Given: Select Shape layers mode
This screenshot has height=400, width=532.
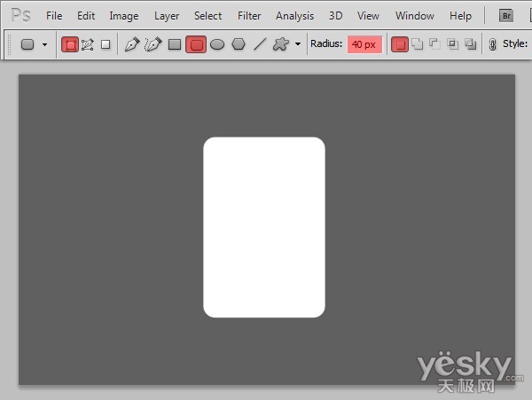Looking at the screenshot, I should pos(70,44).
